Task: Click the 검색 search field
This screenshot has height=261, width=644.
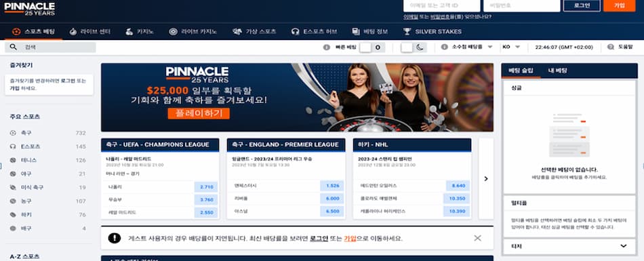Action: [50, 47]
